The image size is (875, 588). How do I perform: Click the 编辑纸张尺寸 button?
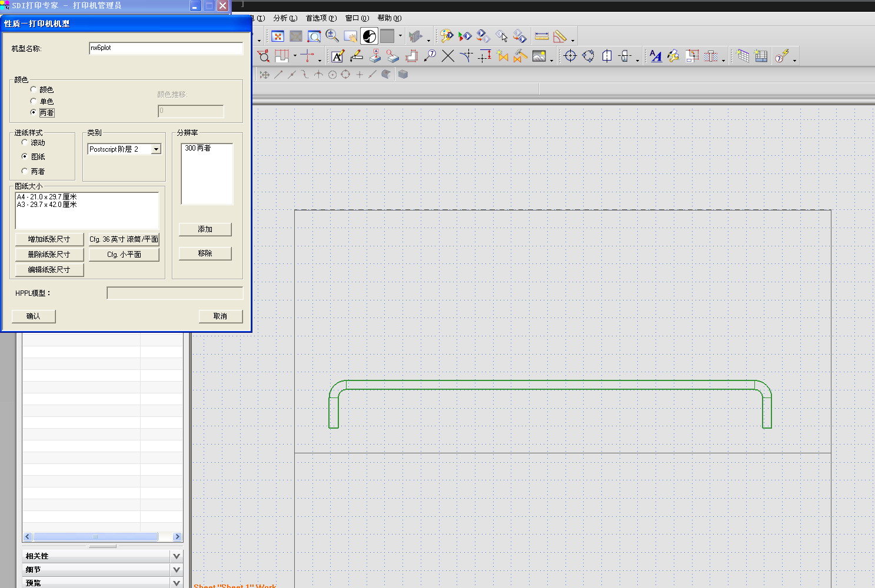coord(49,270)
